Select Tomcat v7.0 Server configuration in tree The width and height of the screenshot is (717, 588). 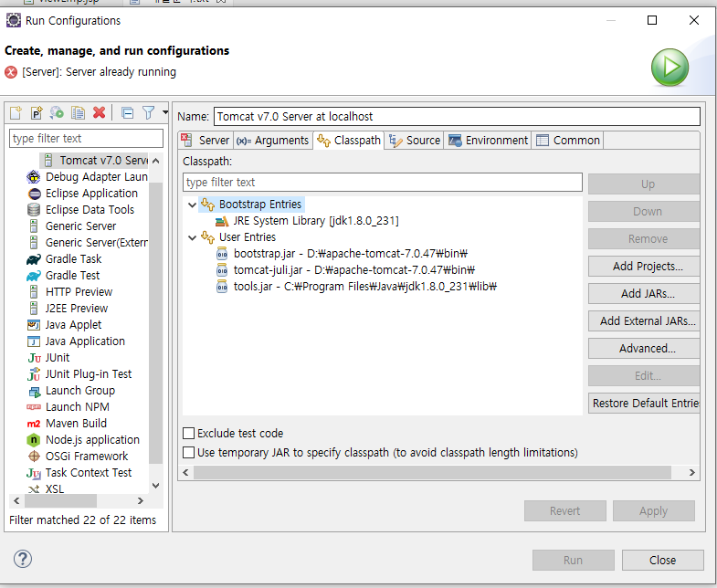tap(94, 161)
